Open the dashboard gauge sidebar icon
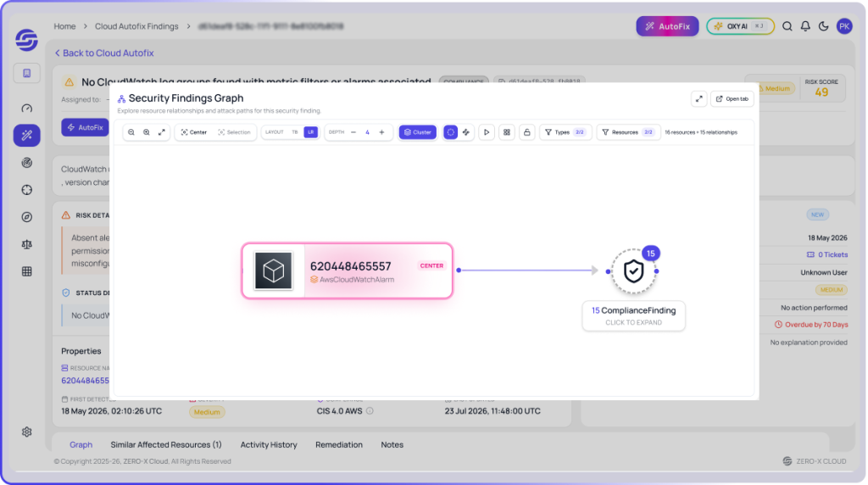Screen dimensions: 868x485 [26, 108]
